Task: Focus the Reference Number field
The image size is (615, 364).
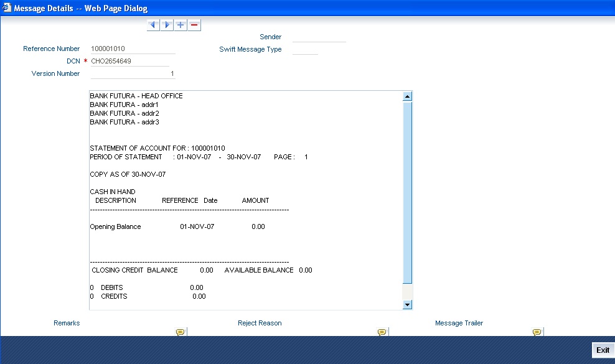Action: click(x=133, y=49)
